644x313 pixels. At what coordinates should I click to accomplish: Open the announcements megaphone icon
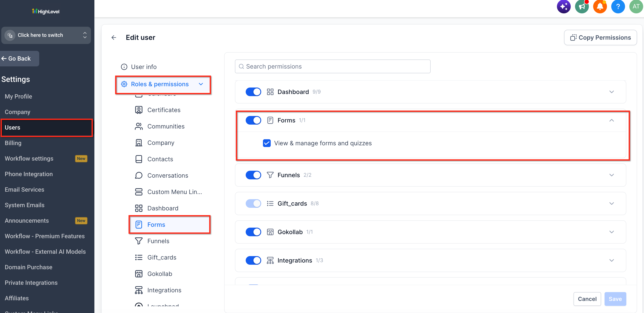(582, 6)
